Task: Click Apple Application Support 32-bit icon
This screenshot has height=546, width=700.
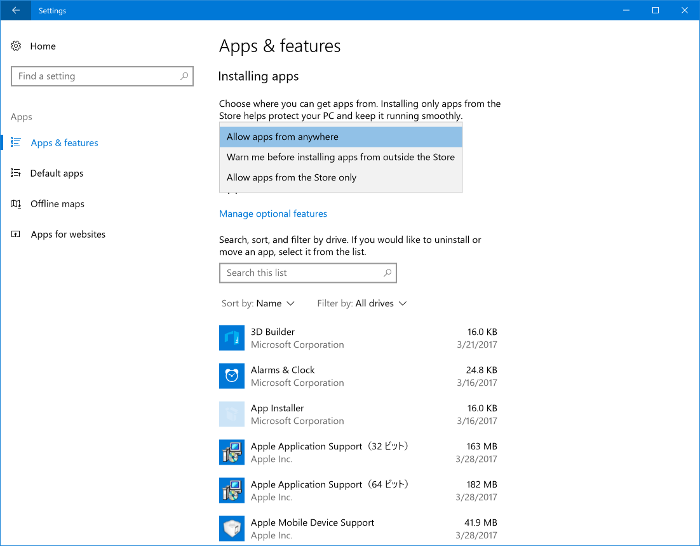Action: pos(232,452)
